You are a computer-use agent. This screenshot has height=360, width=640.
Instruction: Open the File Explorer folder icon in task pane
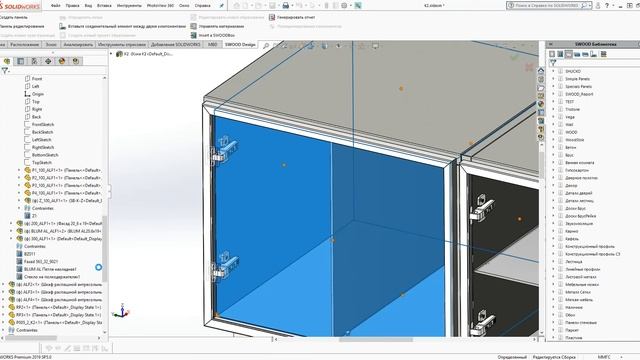point(541,87)
